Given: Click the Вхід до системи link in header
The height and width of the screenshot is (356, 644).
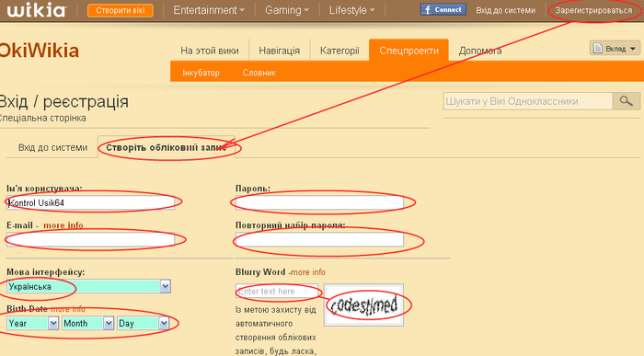Looking at the screenshot, I should pyautogui.click(x=506, y=10).
